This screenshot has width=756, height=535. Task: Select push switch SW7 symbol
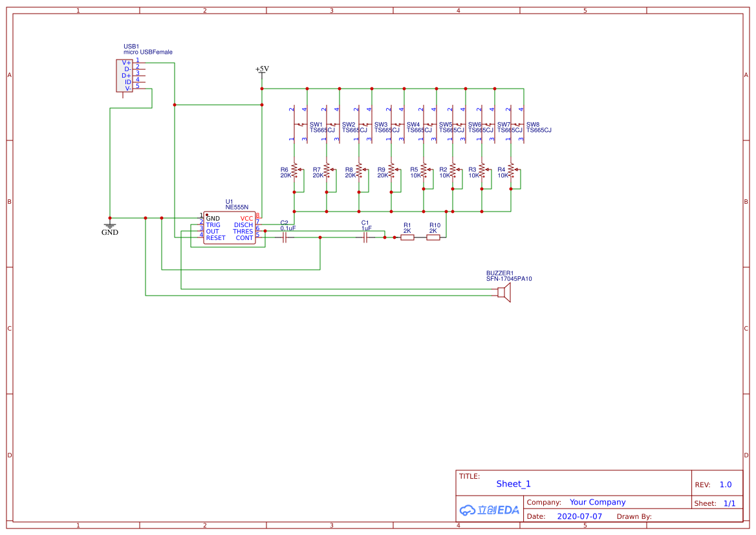[x=488, y=124]
